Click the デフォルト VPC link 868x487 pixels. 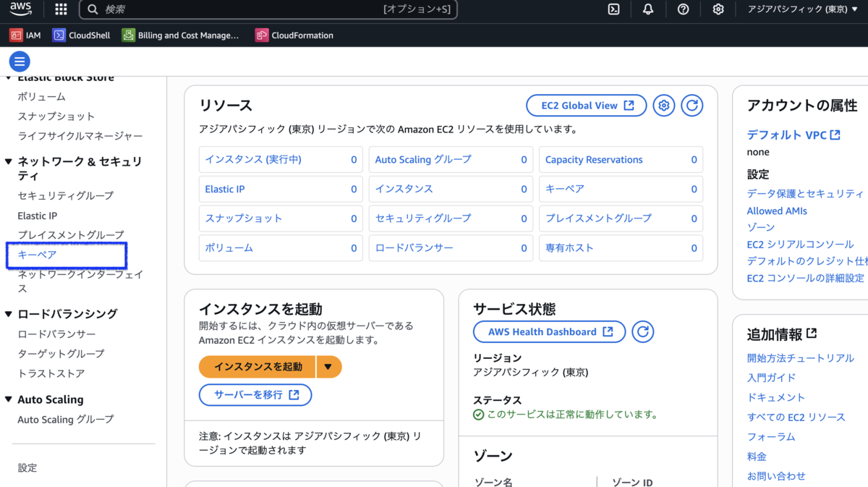[793, 135]
